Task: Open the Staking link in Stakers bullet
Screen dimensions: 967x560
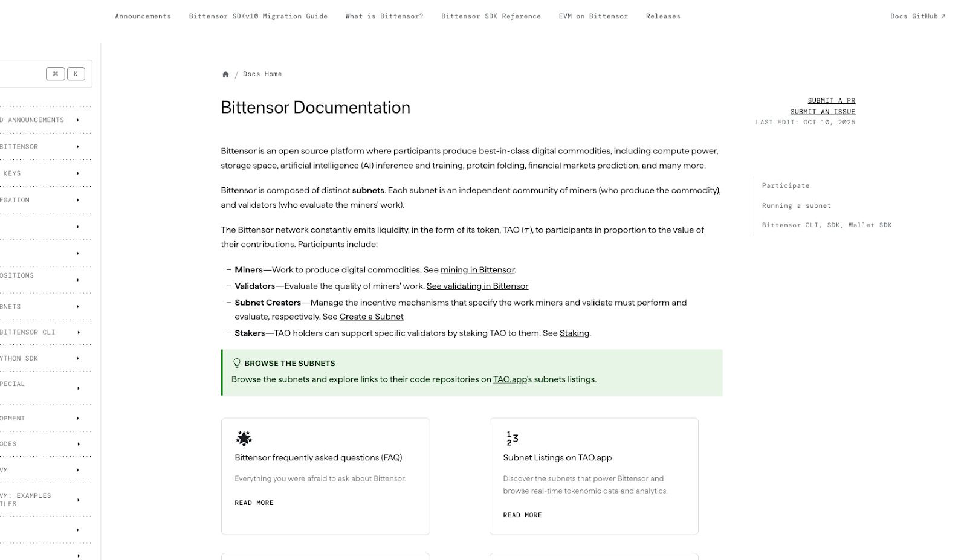Action: click(574, 333)
